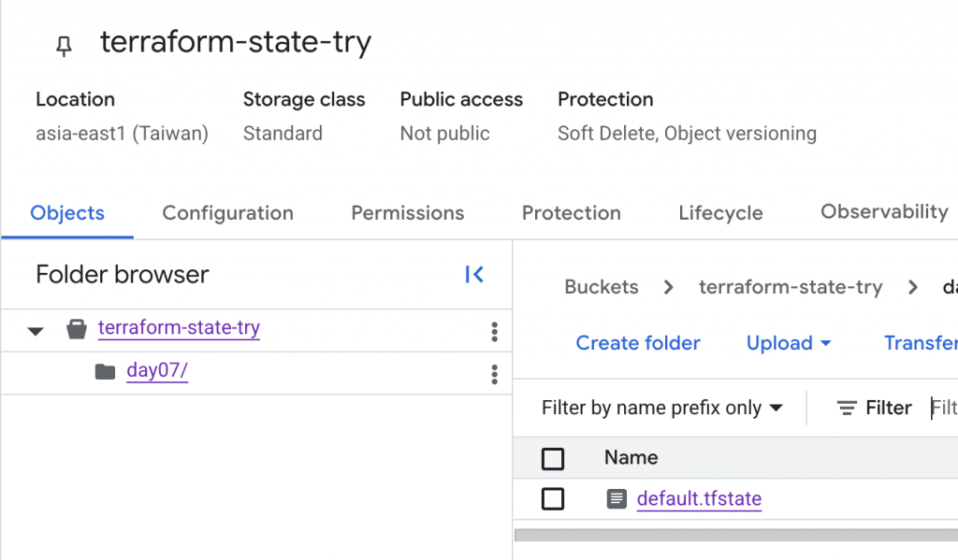This screenshot has width=958, height=560.
Task: Open more options for terraform-state-try bucket
Action: point(494,331)
